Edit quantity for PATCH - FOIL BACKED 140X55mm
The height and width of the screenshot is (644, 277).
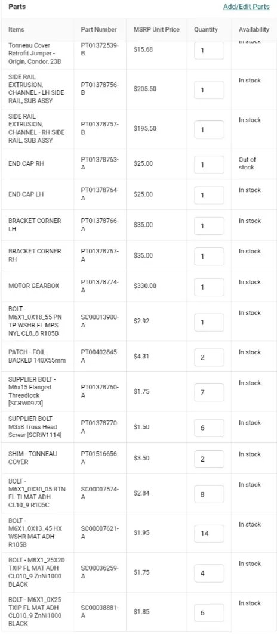point(209,357)
